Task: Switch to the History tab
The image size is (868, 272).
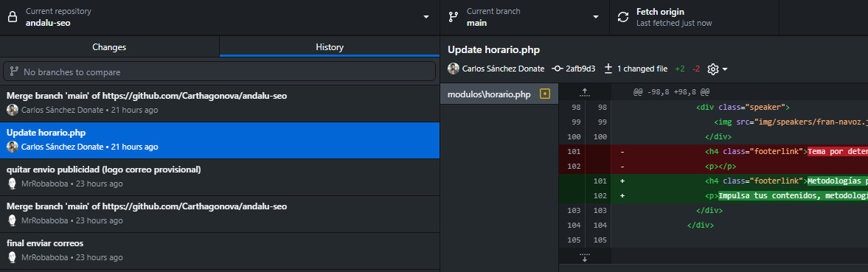Action: click(x=330, y=47)
